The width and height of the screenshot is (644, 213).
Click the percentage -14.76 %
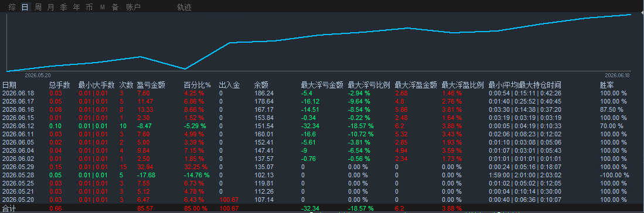coord(197,175)
